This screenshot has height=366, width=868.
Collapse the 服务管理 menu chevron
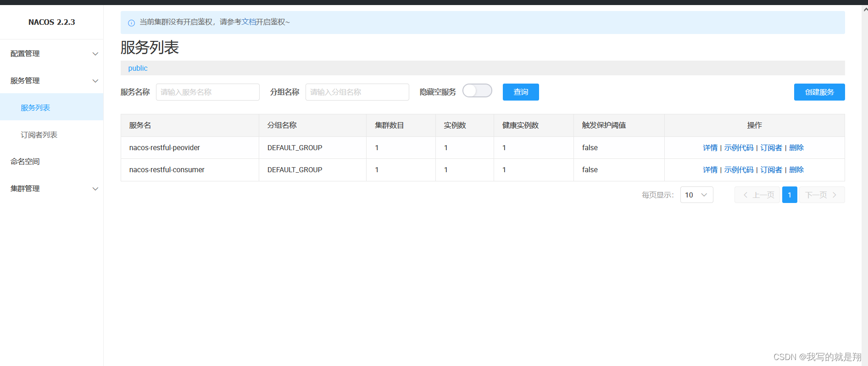pos(95,81)
